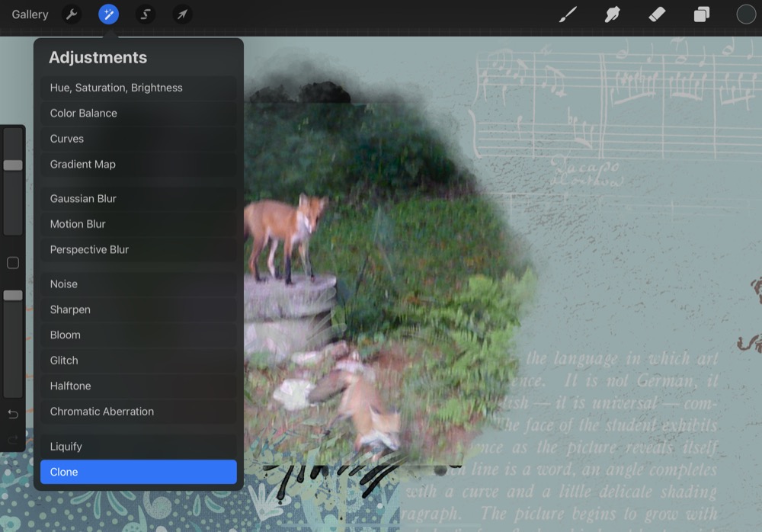This screenshot has width=762, height=532.
Task: Adjust the brush opacity slider
Action: [13, 295]
